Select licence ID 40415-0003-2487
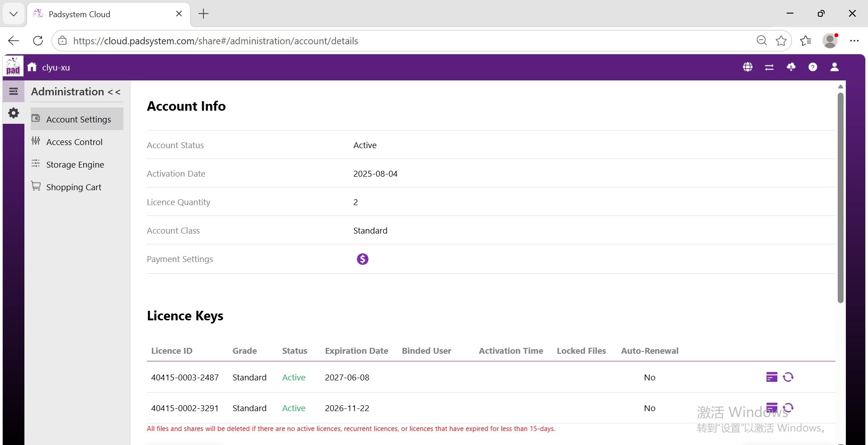 tap(185, 377)
